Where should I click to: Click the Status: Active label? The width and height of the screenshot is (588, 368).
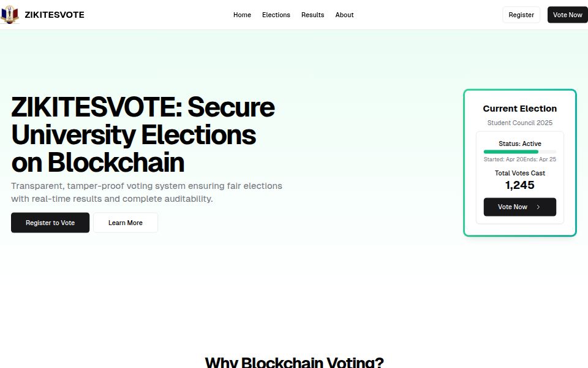519,144
